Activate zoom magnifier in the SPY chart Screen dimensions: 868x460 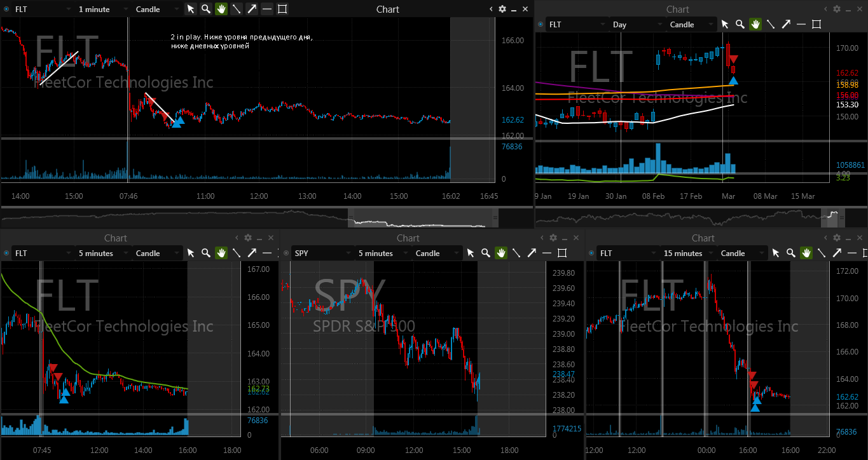pos(486,253)
